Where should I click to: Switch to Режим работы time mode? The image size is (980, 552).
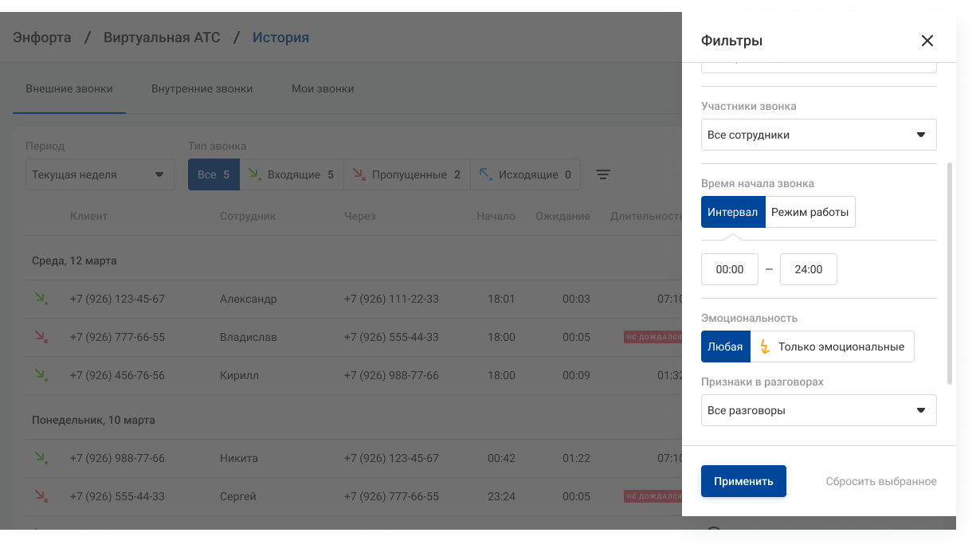809,212
